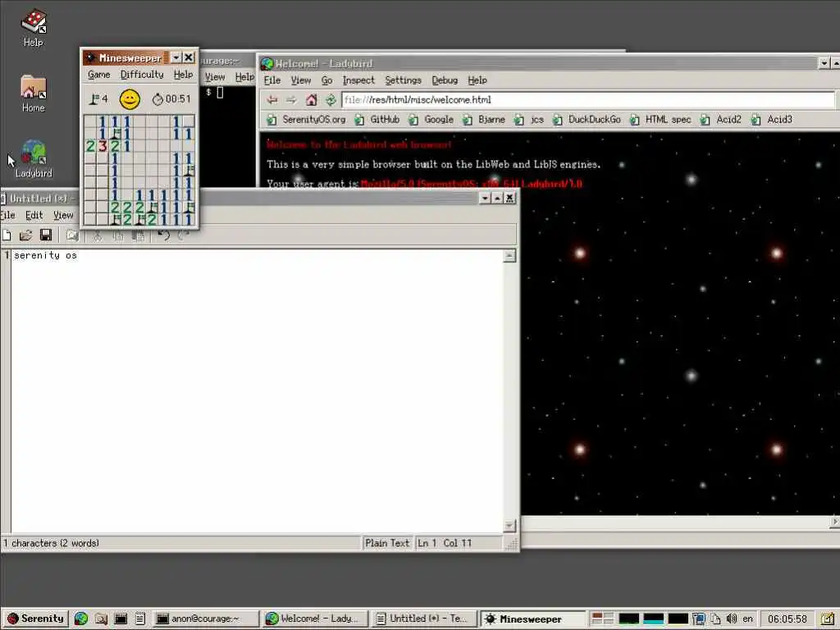Click the Ladybird URL address field
Image resolution: width=840 pixels, height=630 pixels.
click(588, 99)
